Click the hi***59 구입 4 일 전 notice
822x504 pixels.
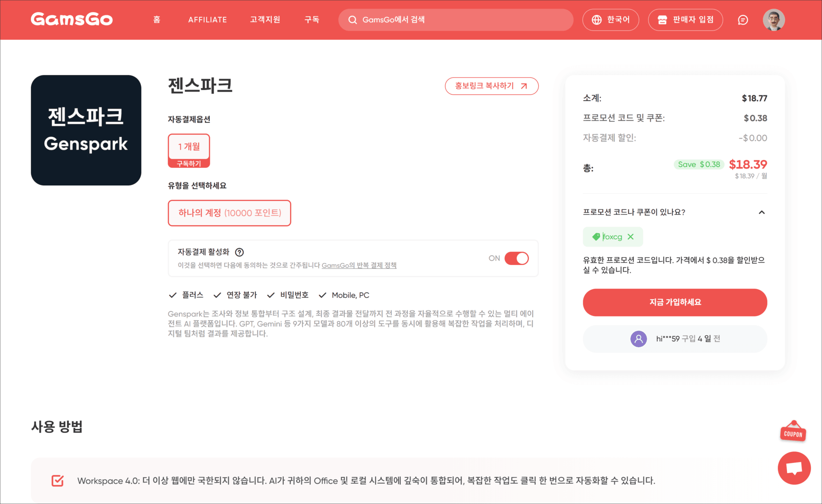(675, 339)
